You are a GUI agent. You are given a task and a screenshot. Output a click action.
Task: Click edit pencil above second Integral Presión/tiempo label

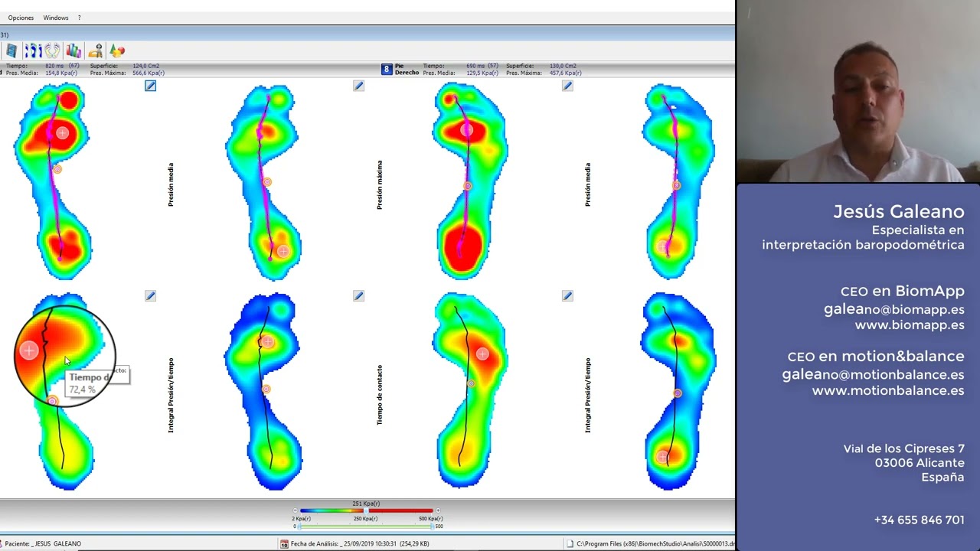click(567, 295)
